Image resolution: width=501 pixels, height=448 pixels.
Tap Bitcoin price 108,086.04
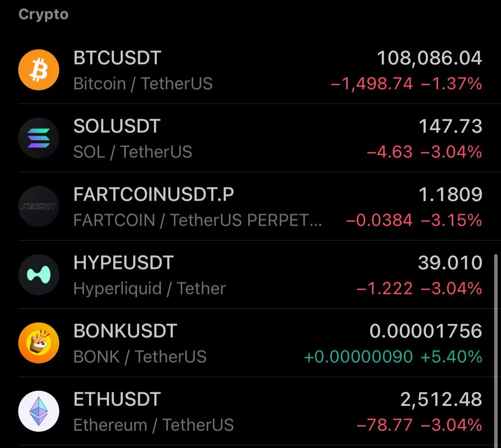coord(430,58)
